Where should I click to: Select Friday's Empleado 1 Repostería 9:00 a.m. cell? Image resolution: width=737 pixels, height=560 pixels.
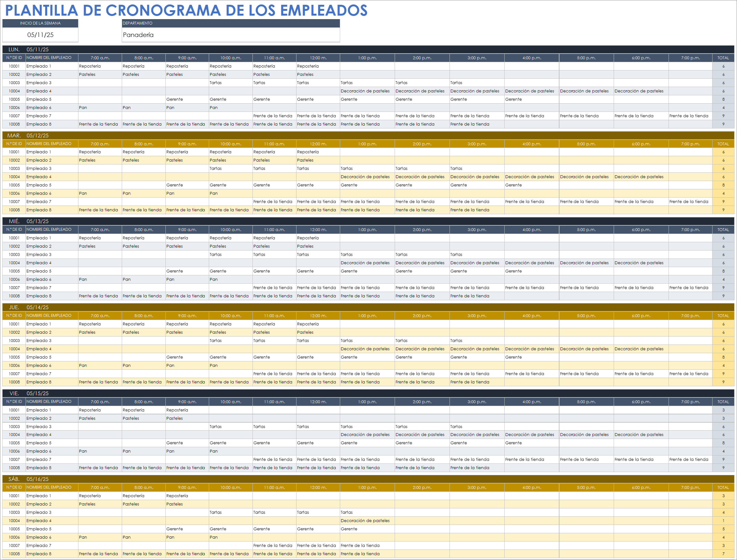pos(187,410)
